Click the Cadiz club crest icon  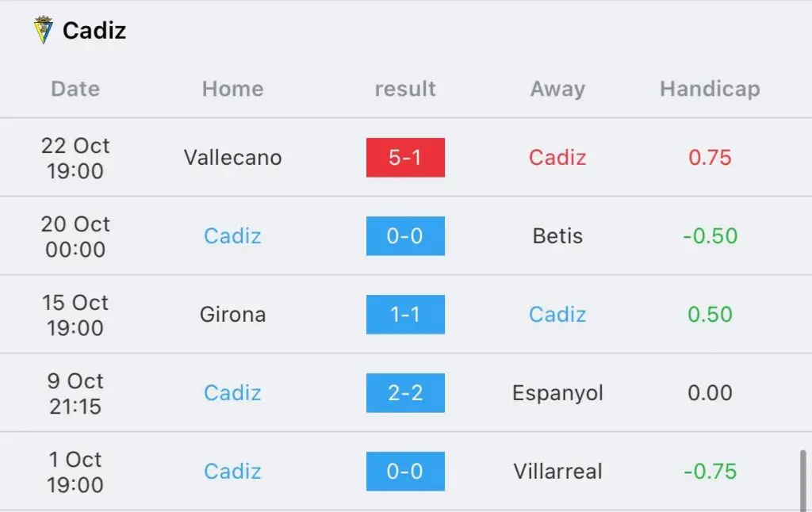(x=44, y=29)
